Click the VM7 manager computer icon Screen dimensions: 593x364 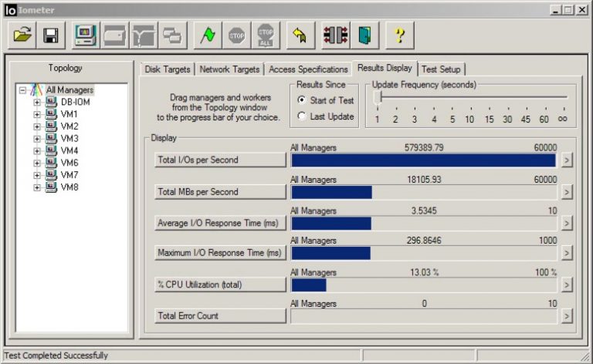pos(51,175)
